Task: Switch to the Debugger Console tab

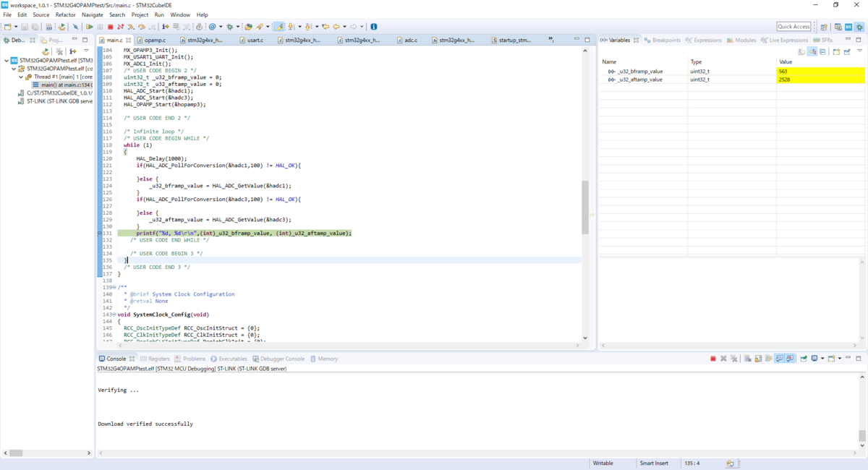Action: pyautogui.click(x=278, y=359)
